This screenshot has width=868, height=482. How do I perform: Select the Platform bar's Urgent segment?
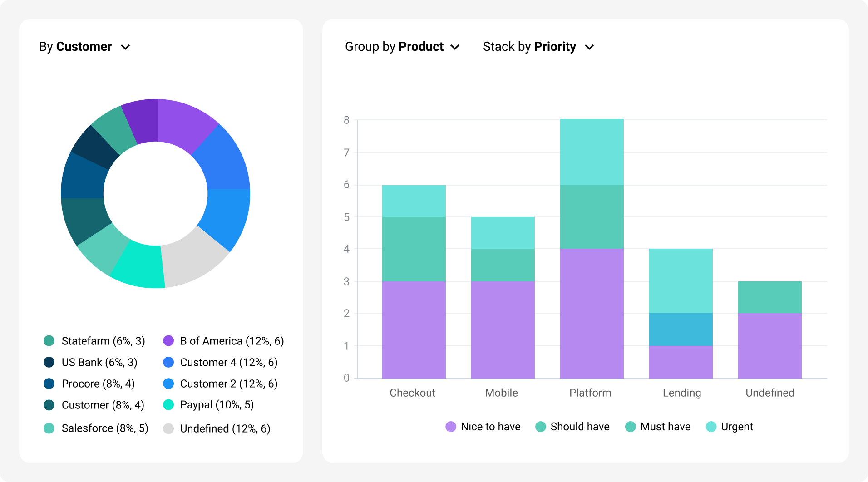592,152
